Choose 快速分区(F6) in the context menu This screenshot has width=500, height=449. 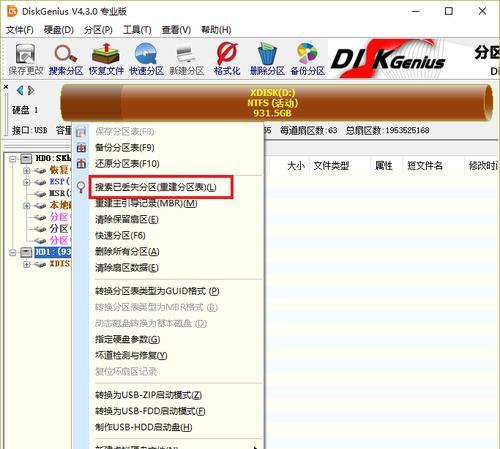168,236
